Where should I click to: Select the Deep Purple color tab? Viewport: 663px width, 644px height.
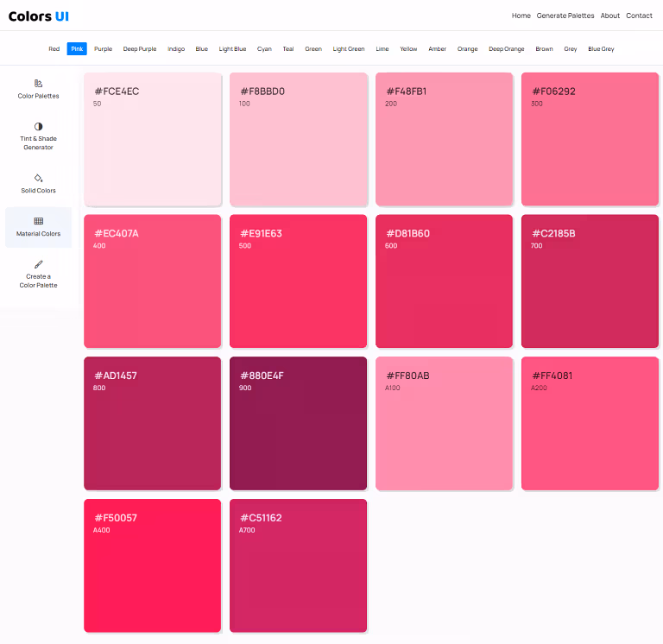(140, 49)
